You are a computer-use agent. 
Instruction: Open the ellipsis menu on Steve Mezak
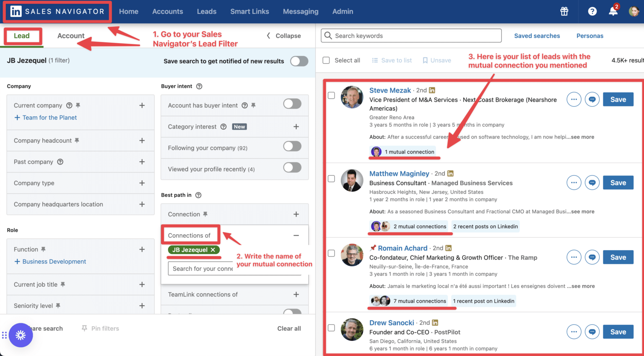pos(574,99)
